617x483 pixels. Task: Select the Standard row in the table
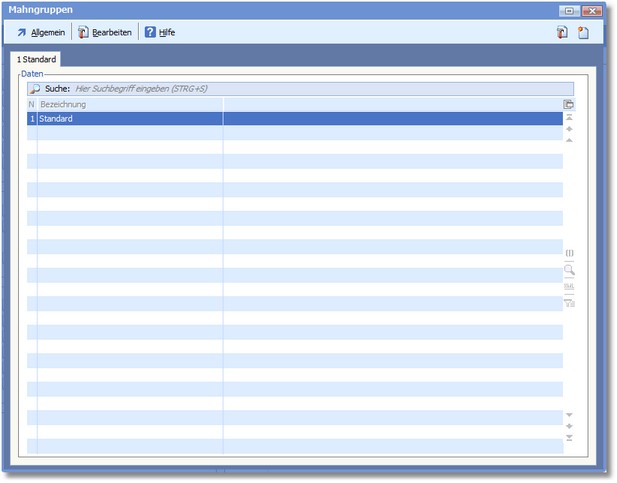point(130,119)
